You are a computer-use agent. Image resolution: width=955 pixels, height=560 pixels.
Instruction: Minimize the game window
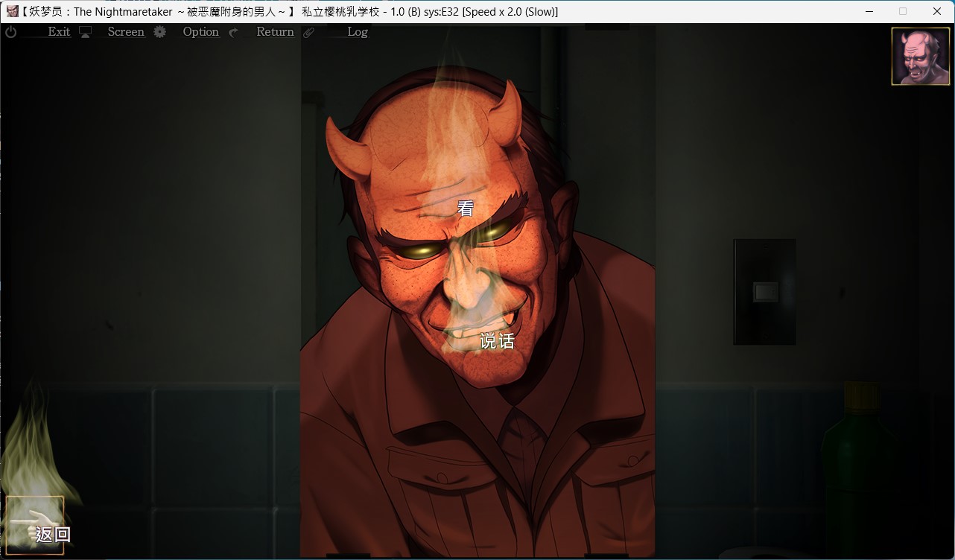869,11
